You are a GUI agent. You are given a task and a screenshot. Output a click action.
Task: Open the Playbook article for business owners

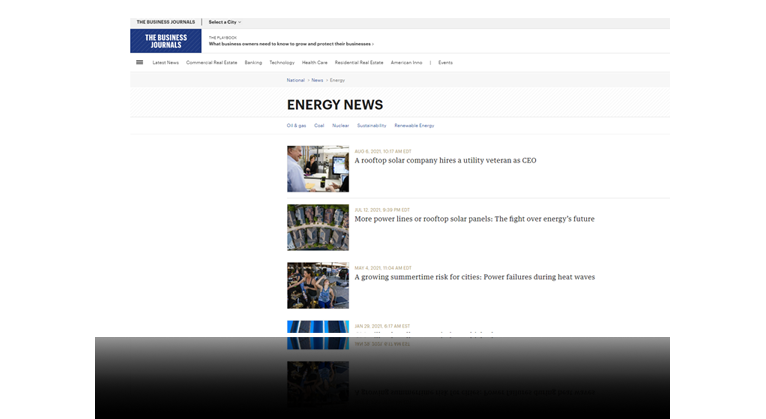[291, 44]
